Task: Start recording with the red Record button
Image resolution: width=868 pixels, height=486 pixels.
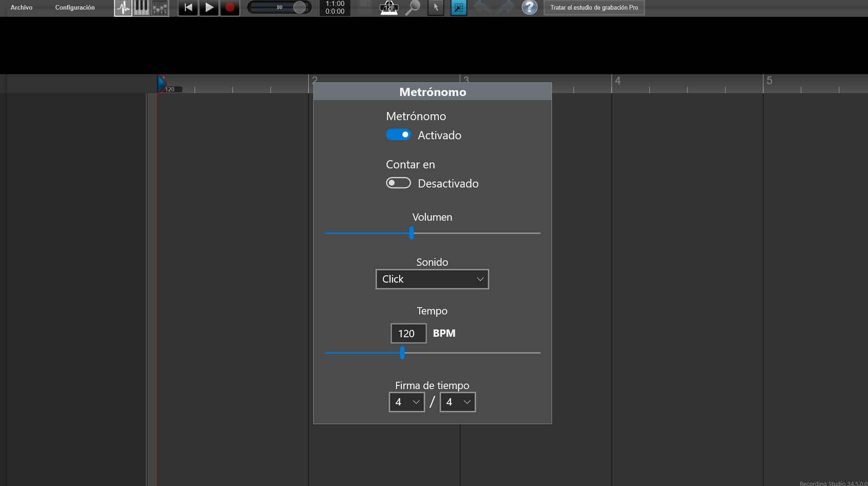Action: click(x=230, y=8)
